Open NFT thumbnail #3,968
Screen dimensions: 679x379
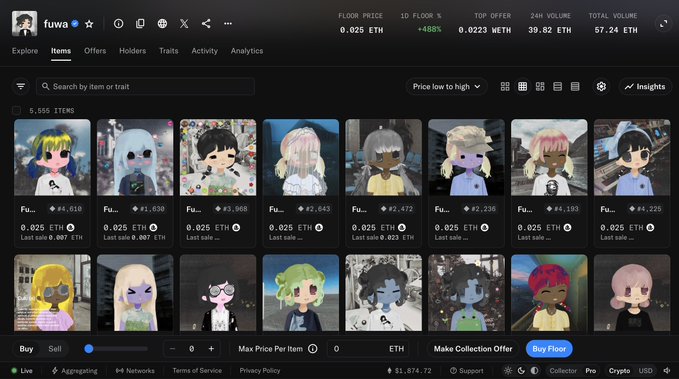point(218,158)
